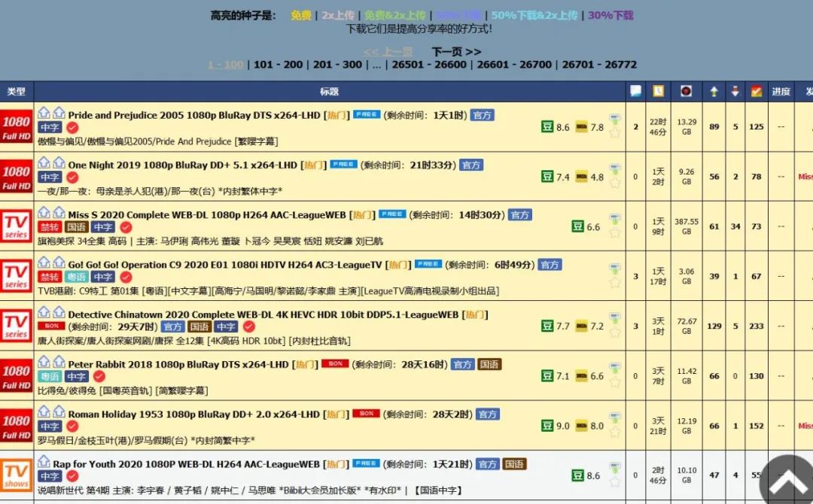Open Rap for Youth 2020 1080P WEB-DL title
813x504 pixels.
tap(186, 464)
